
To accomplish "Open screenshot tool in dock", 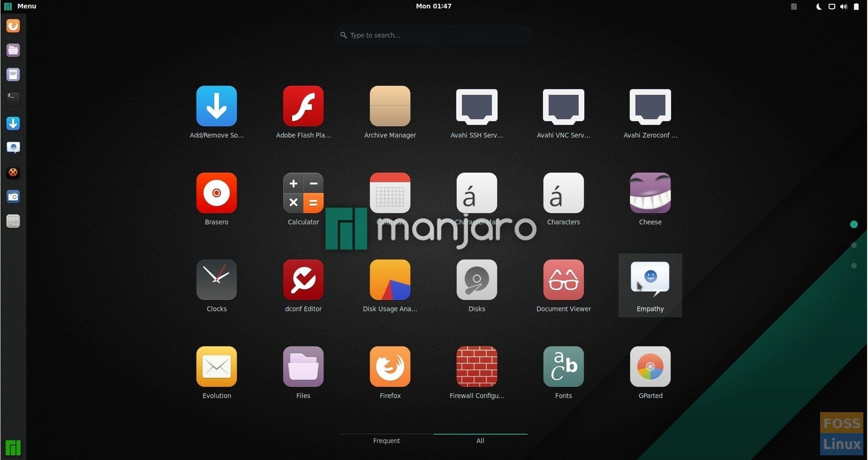I will pos(13,197).
